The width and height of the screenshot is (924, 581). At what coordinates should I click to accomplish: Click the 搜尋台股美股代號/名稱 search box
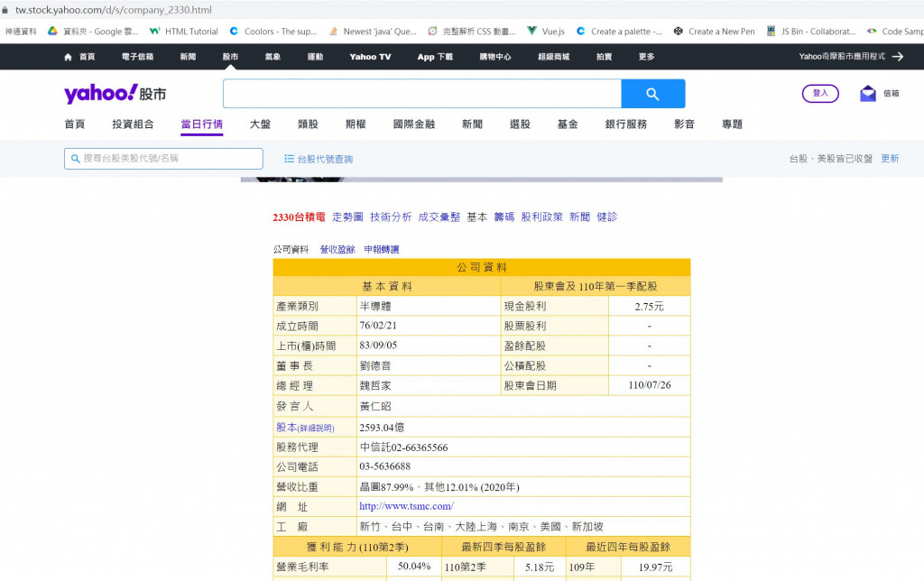click(163, 159)
